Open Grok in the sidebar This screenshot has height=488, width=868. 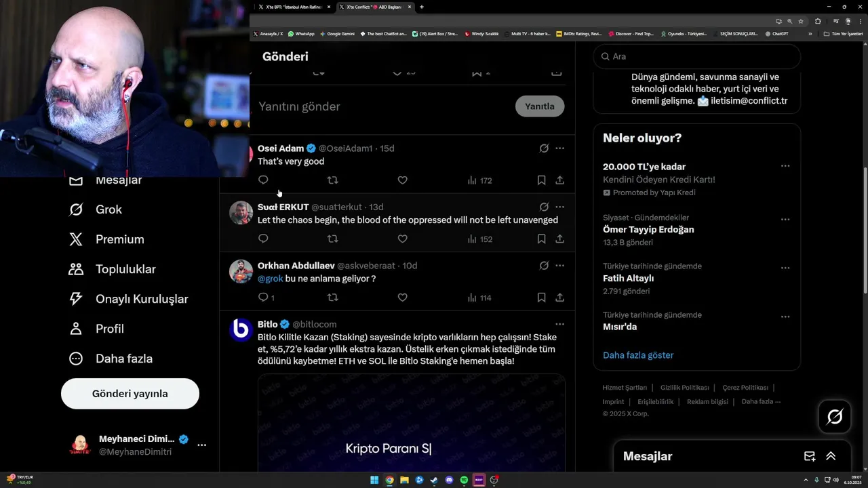click(x=96, y=209)
